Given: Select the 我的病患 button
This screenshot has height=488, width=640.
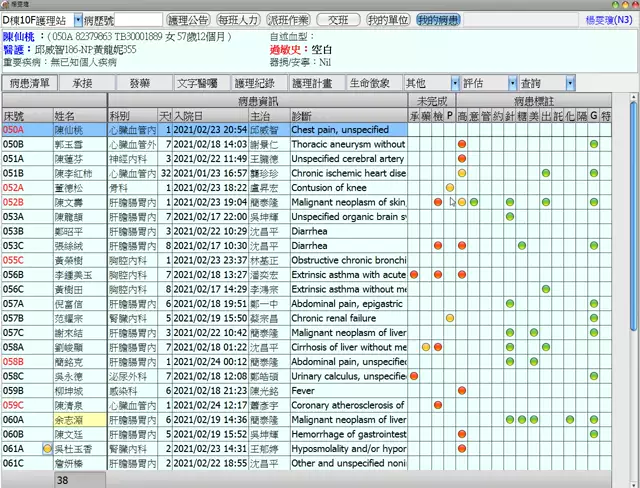Looking at the screenshot, I should pyautogui.click(x=438, y=20).
